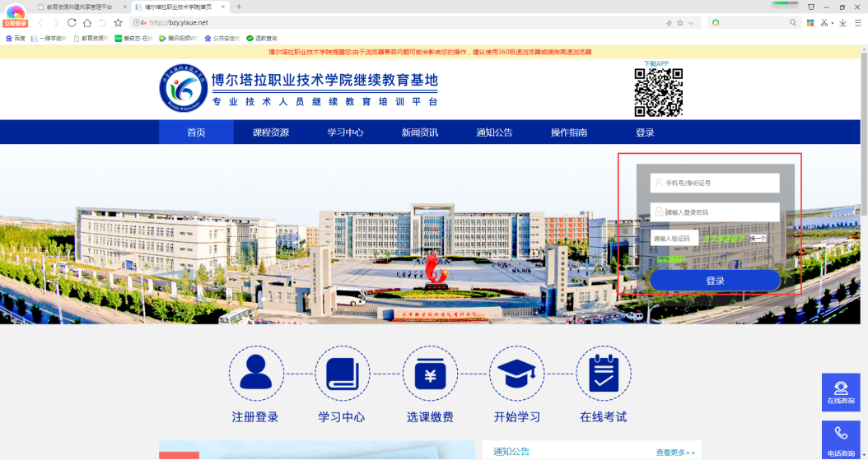The height and width of the screenshot is (460, 868).
Task: Open the browser hamburger main menu
Action: click(x=857, y=23)
